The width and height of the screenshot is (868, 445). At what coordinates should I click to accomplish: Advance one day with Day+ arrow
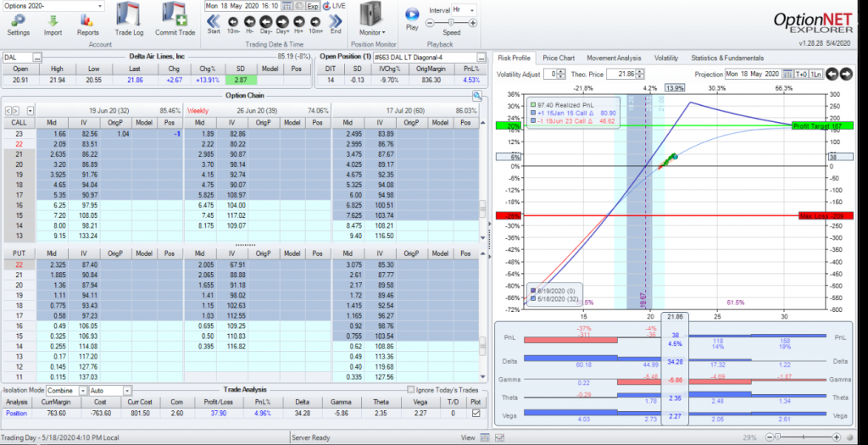(x=283, y=21)
